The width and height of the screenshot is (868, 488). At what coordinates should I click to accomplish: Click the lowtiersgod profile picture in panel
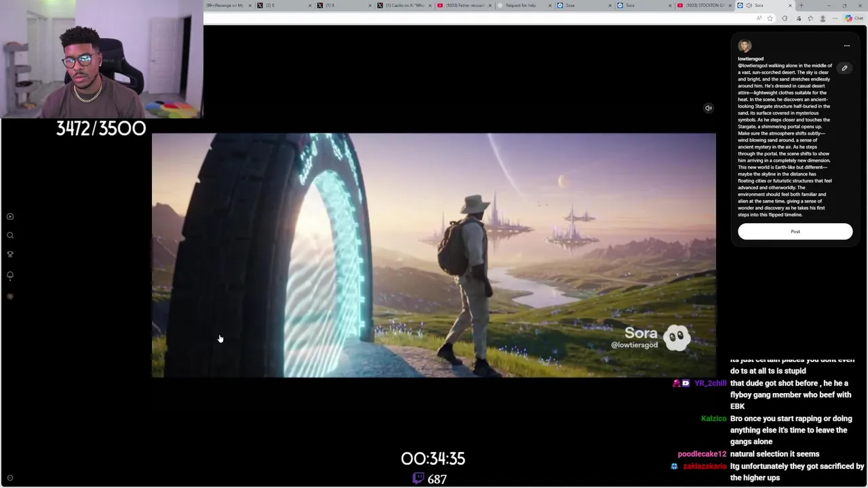745,46
